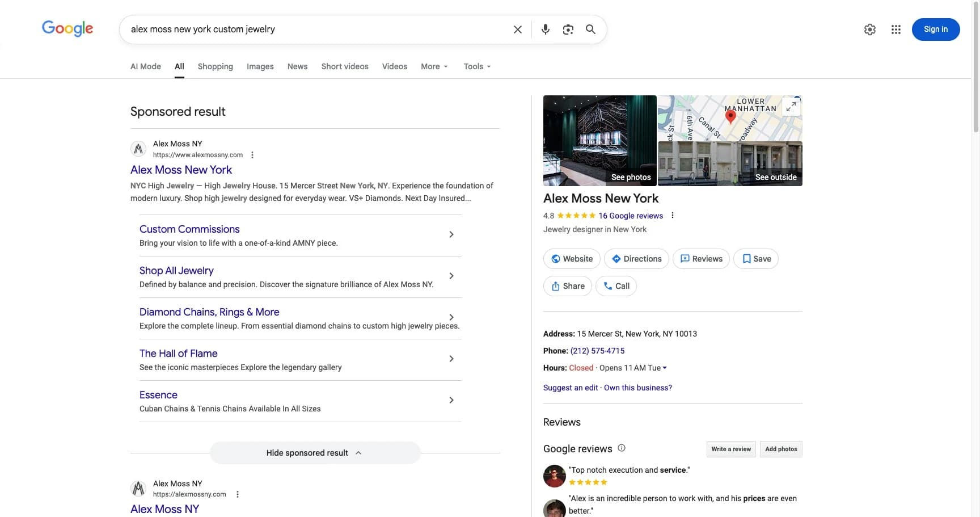The image size is (980, 517).
Task: Open the Custom Commissions sitelink arrow
Action: tap(451, 234)
